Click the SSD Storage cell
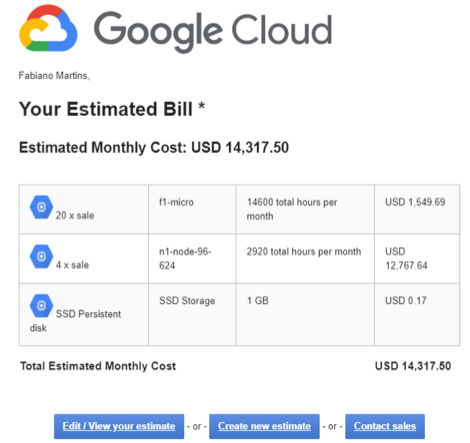Image resolution: width=470 pixels, height=443 pixels. coord(192,314)
